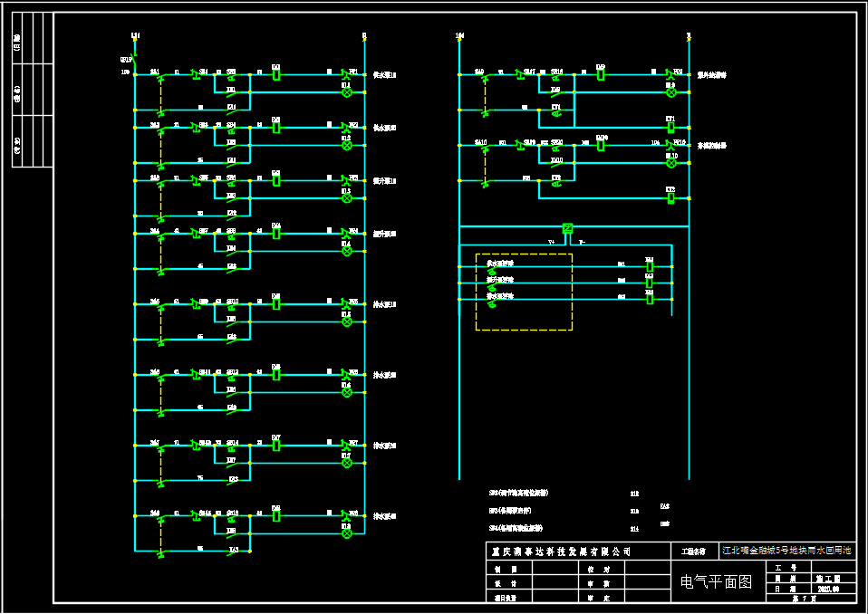Select the HL2 indicator lamp symbol
This screenshot has width=868, height=614.
[347, 146]
